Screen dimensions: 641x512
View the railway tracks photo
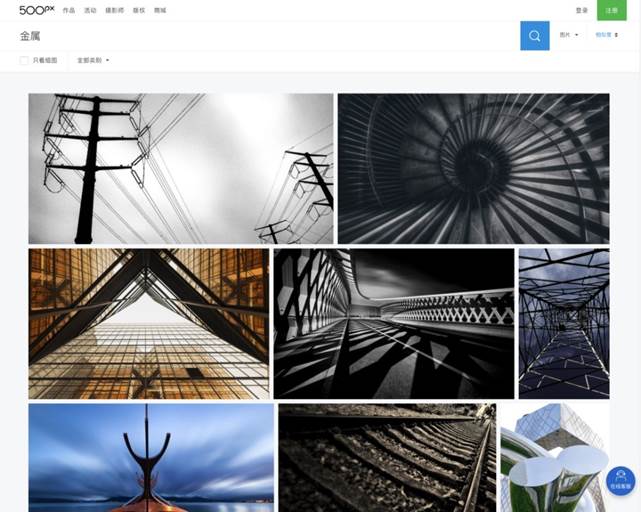pos(386,457)
